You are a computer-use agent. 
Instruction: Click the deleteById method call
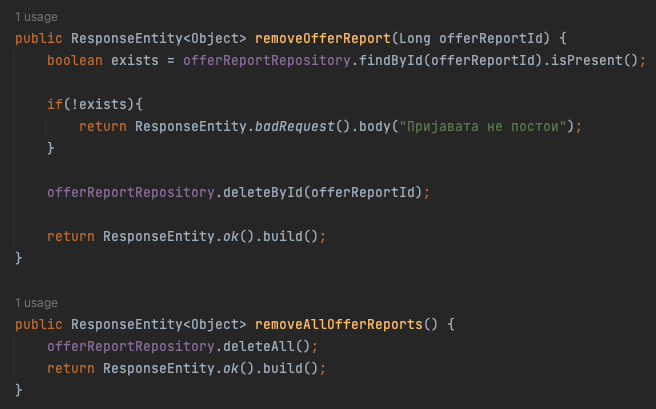point(264,192)
